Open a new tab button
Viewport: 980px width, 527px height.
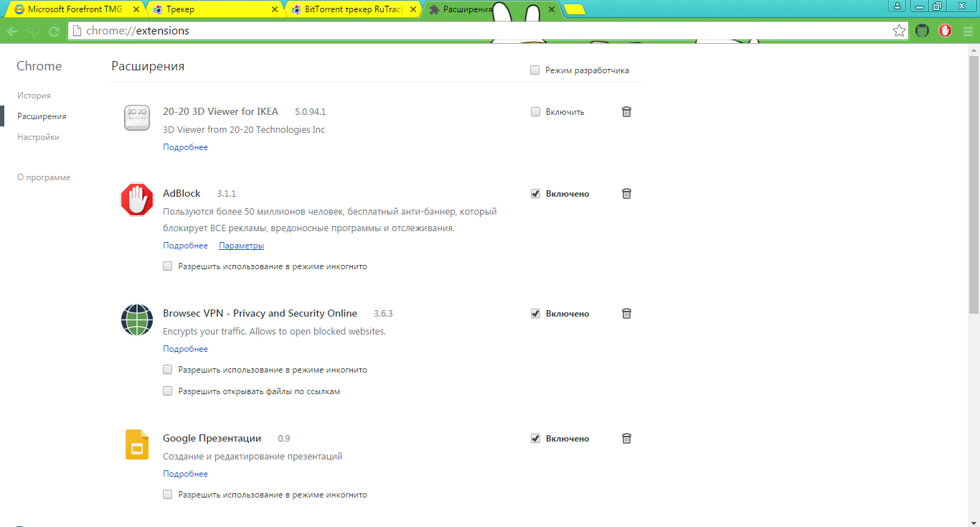click(x=574, y=10)
